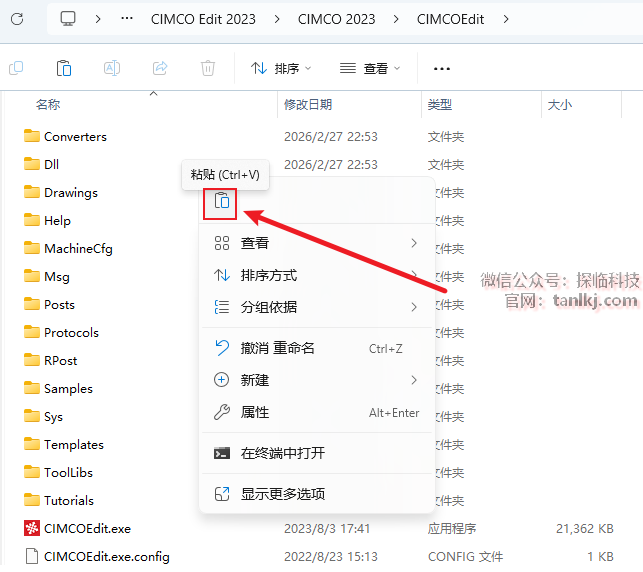Select the CIMCOEdit.exe application icon
643x572 pixels.
[32, 528]
